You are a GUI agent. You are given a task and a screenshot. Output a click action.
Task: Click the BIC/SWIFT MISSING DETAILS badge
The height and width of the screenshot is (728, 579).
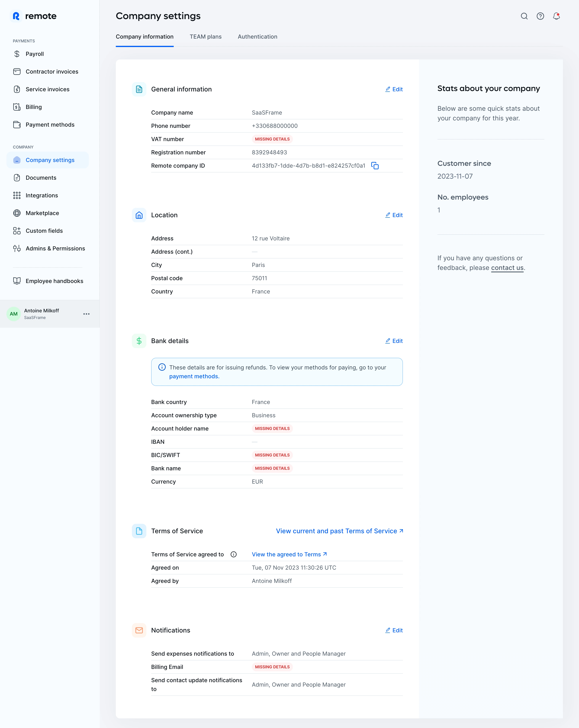(272, 455)
